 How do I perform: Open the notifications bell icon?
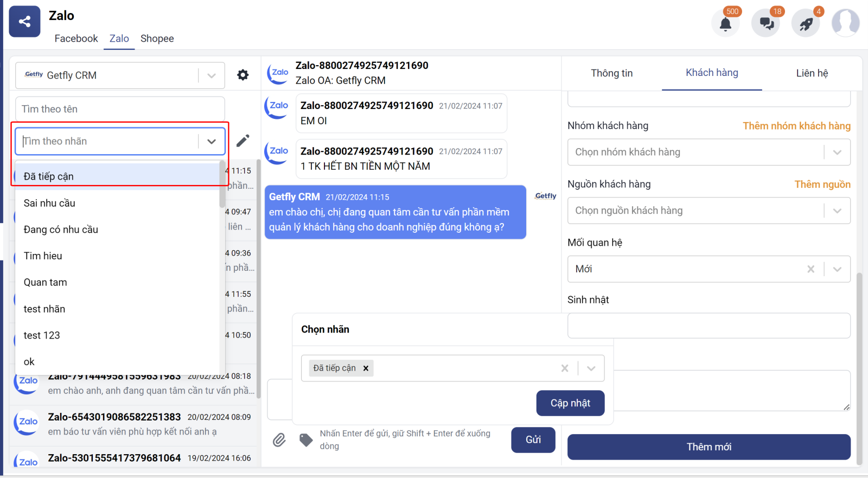725,24
